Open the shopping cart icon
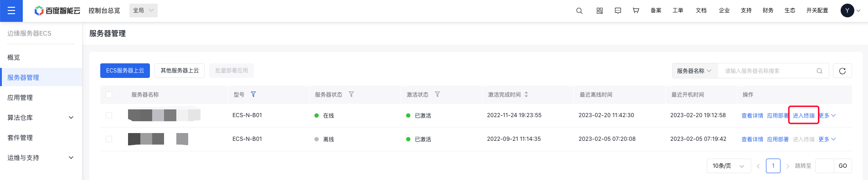 coord(636,10)
